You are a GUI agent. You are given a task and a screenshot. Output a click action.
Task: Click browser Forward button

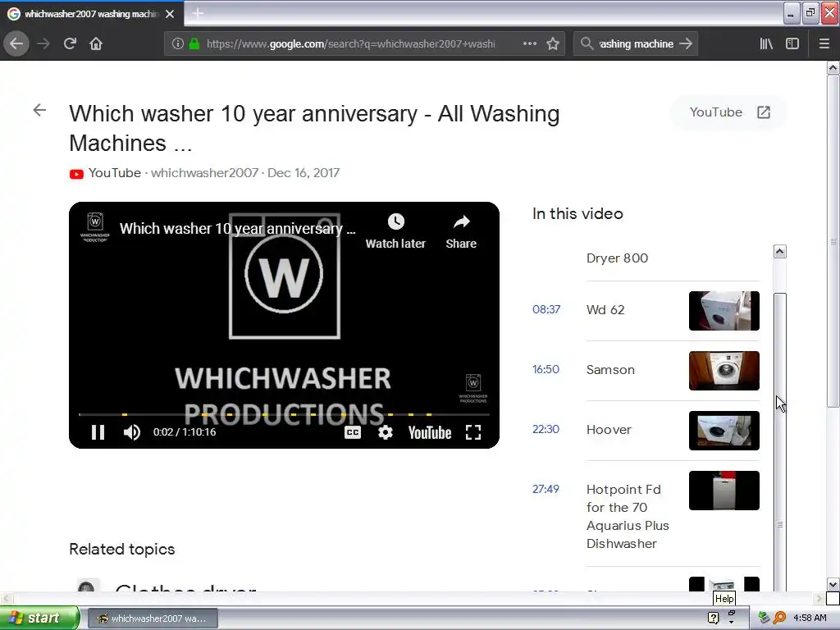[x=43, y=43]
